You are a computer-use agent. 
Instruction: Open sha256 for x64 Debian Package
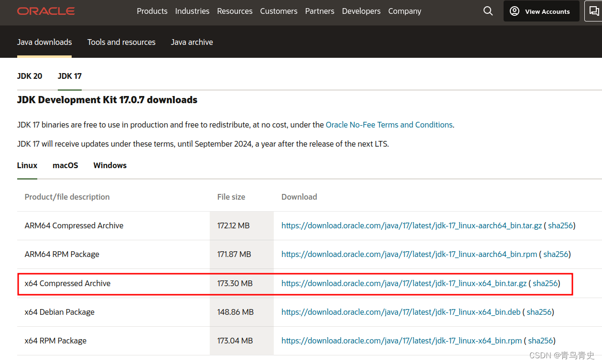point(539,312)
